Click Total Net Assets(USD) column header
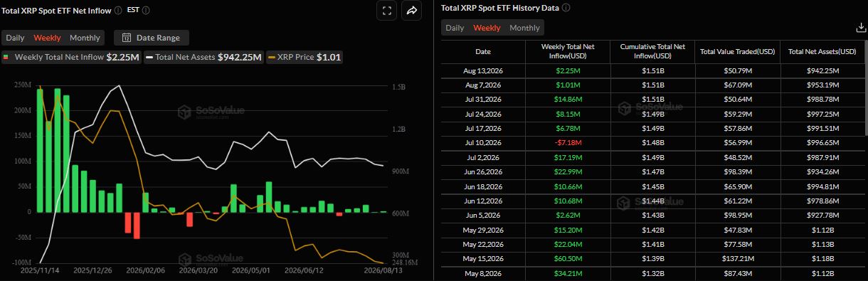868x281 pixels. tap(822, 51)
